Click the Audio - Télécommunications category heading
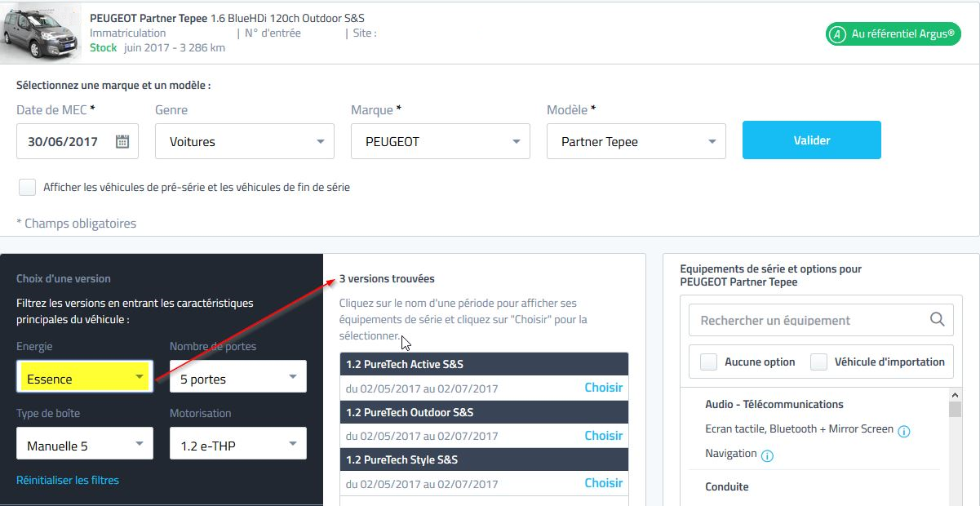 (774, 404)
